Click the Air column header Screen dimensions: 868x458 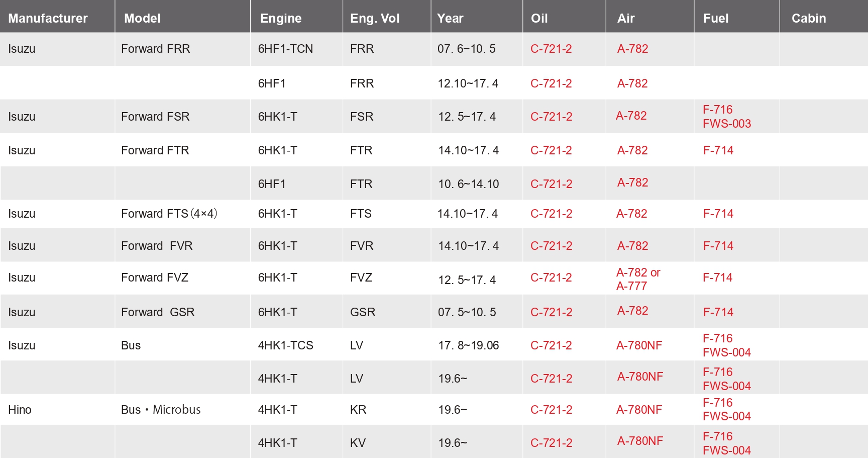(626, 19)
